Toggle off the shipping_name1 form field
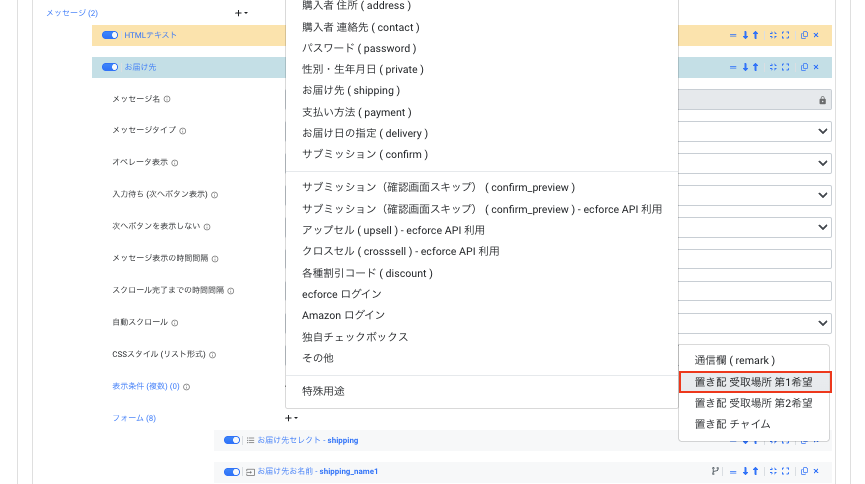This screenshot has width=865, height=484. [232, 471]
